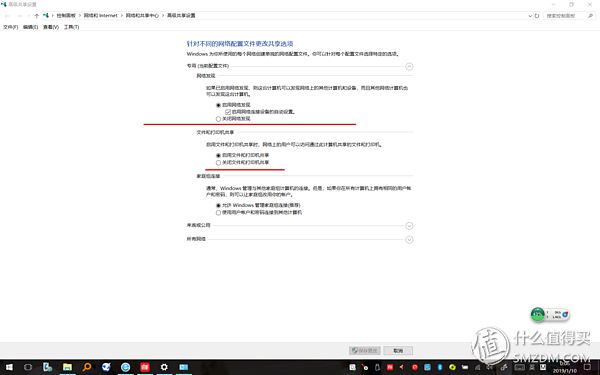
Task: Click the 高级共享设置 breadcrumb
Action: click(x=181, y=16)
